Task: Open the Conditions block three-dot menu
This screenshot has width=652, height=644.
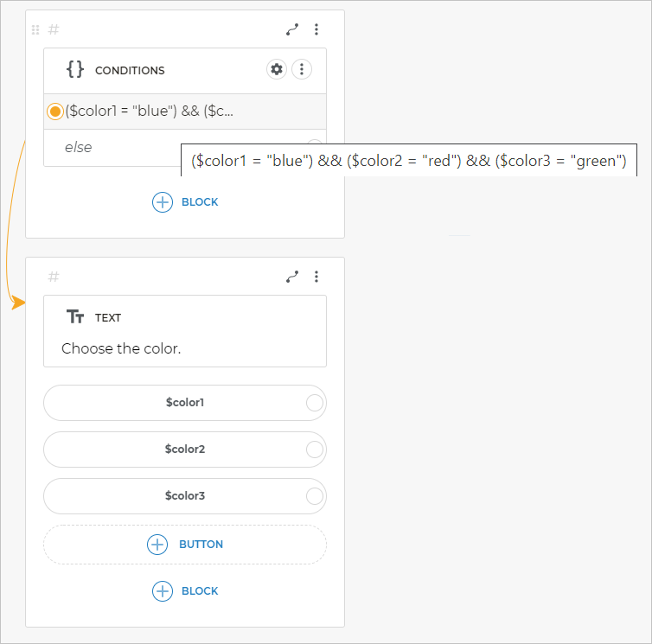Action: (x=301, y=70)
